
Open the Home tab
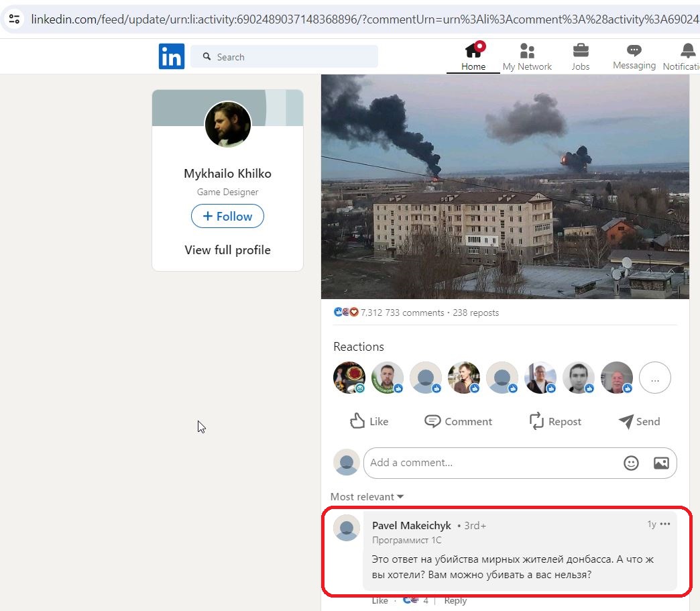pyautogui.click(x=473, y=56)
